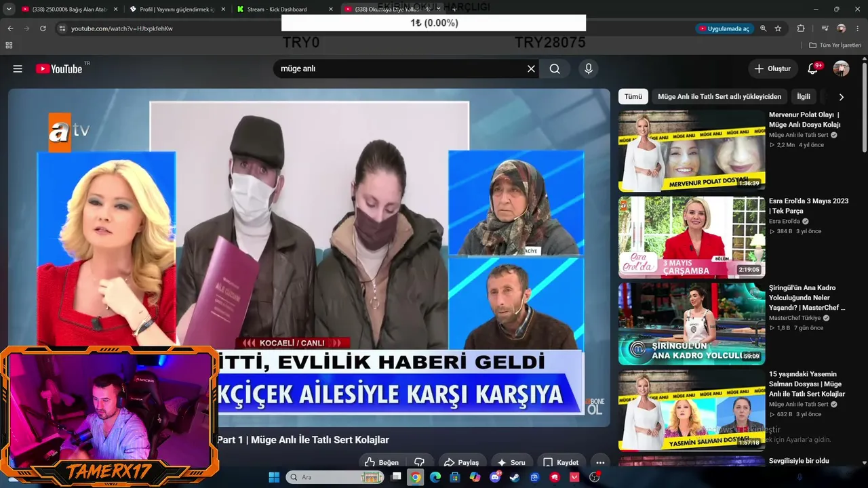Close the Bağış Alan browser tab

115,9
